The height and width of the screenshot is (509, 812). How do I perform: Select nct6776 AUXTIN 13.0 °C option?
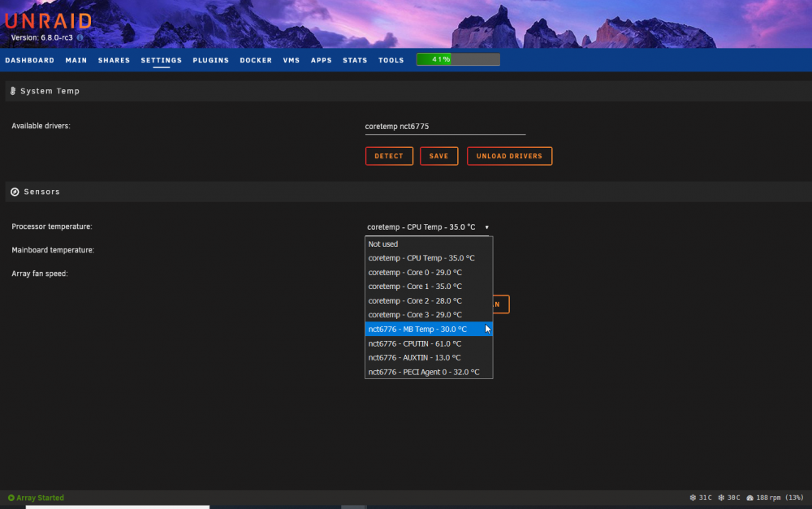pos(429,358)
